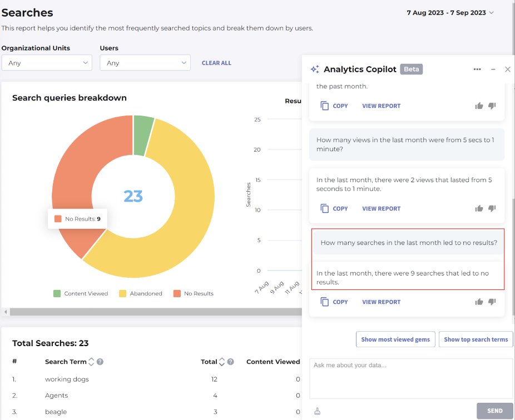Sort table by Search Term arrows
Viewport: 515px width, 420px height.
point(91,362)
